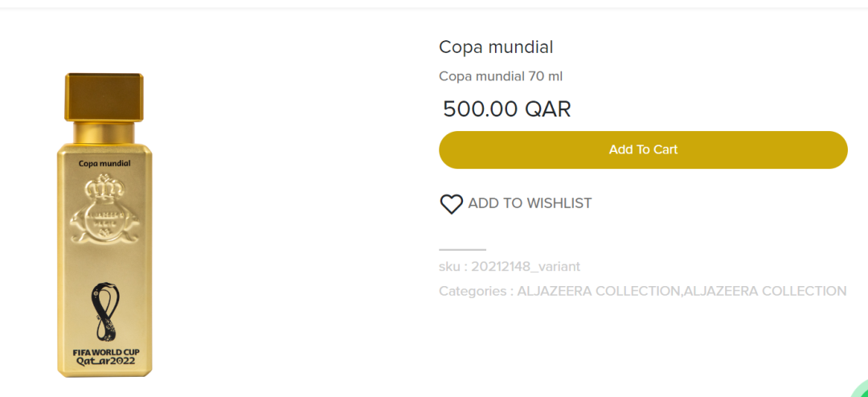Click the short divider line above sku
868x397 pixels.
point(462,250)
